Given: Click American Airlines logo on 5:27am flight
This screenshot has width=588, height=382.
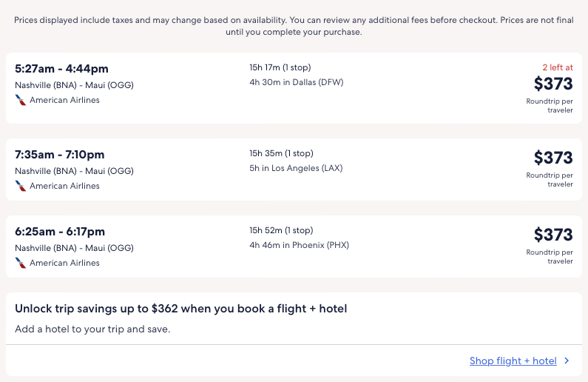Looking at the screenshot, I should [x=21, y=100].
